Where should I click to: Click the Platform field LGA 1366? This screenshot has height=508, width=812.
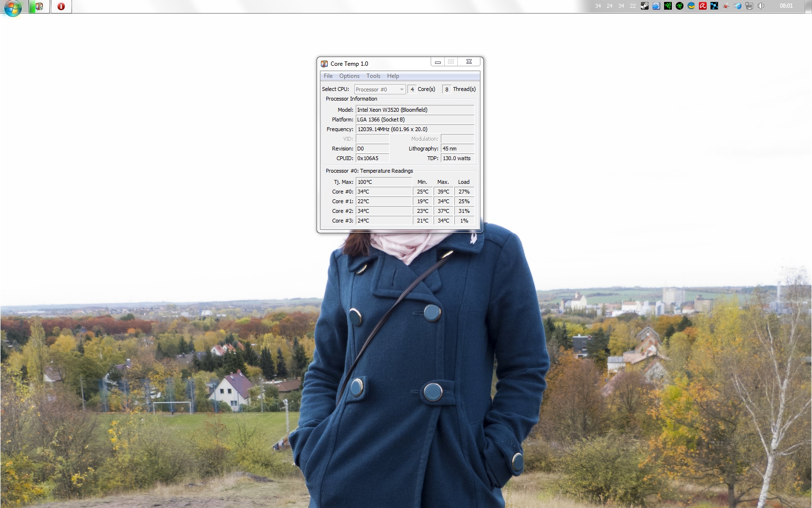pos(415,120)
